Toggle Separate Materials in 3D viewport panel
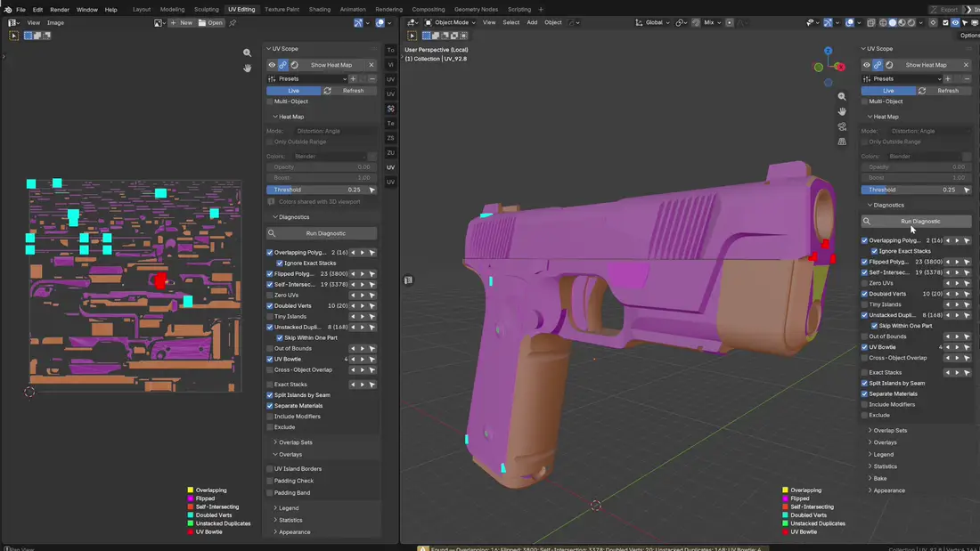The width and height of the screenshot is (980, 551). click(864, 394)
